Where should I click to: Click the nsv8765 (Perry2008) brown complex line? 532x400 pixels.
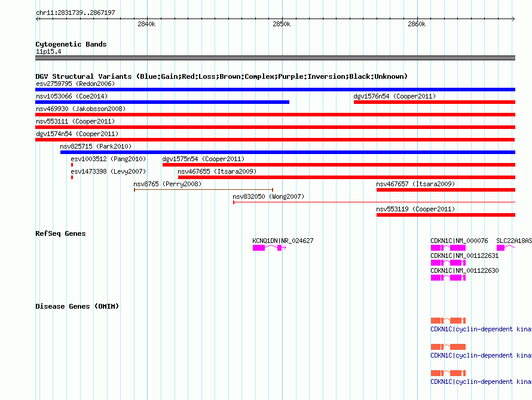204,190
